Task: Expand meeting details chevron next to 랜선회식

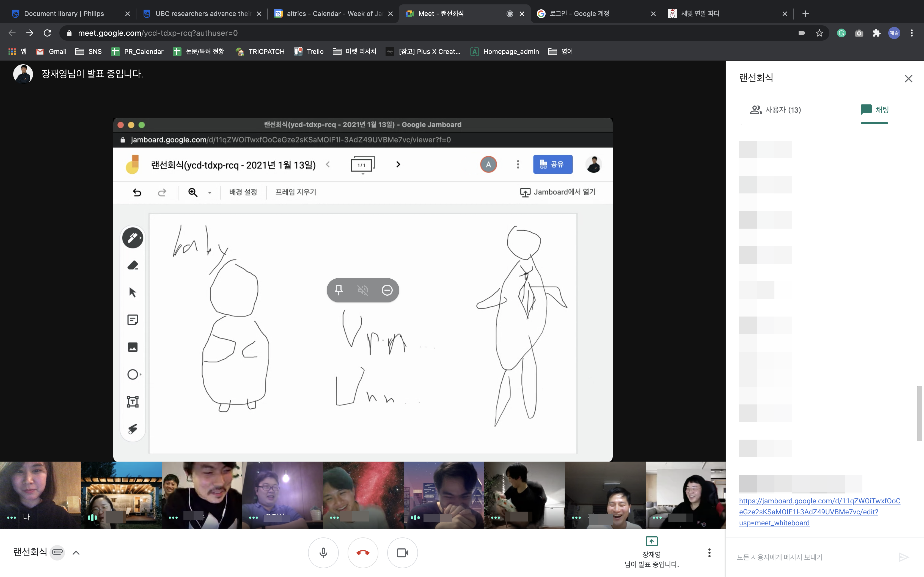Action: click(x=76, y=553)
